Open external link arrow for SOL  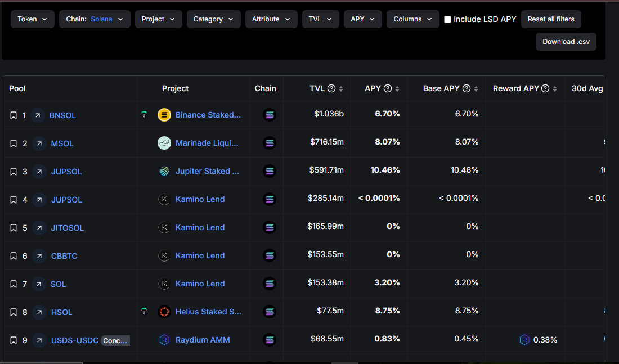point(39,284)
